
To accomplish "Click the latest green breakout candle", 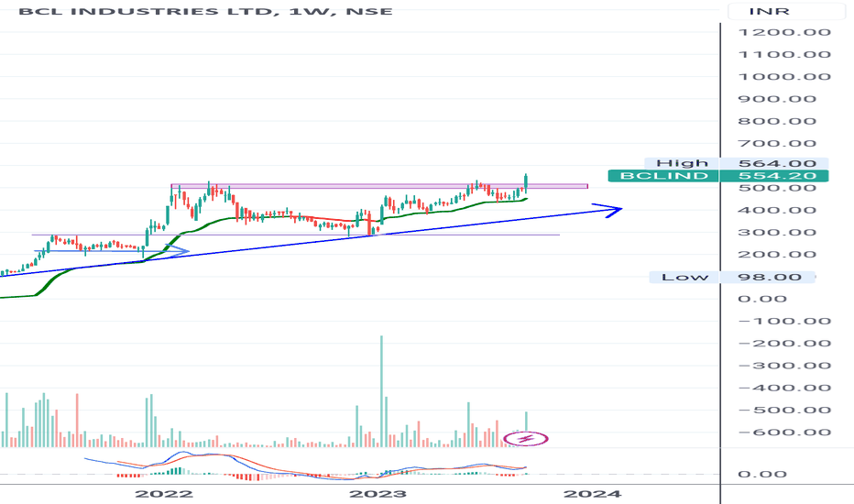I will point(526,183).
